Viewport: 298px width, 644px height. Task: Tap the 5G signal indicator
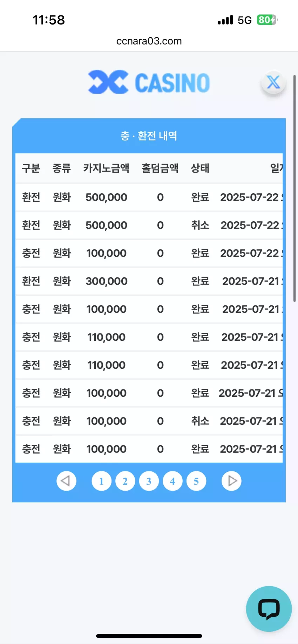[245, 20]
